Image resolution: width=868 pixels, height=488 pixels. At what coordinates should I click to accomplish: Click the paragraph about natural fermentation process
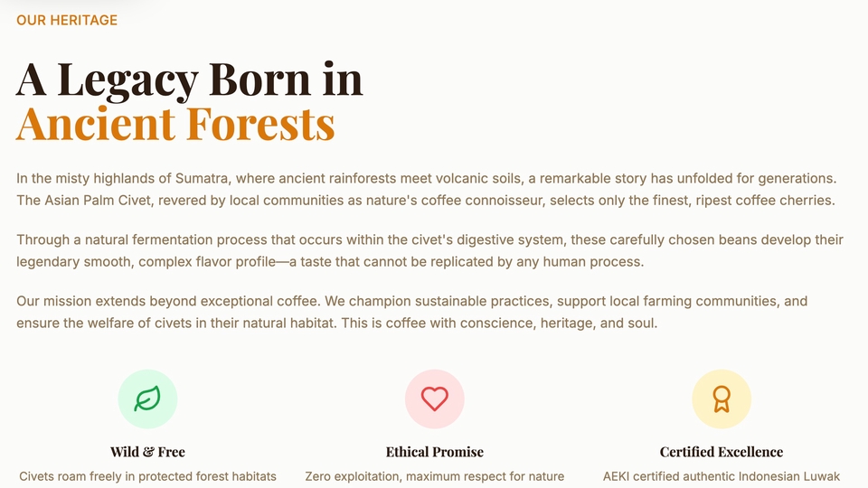click(x=429, y=250)
